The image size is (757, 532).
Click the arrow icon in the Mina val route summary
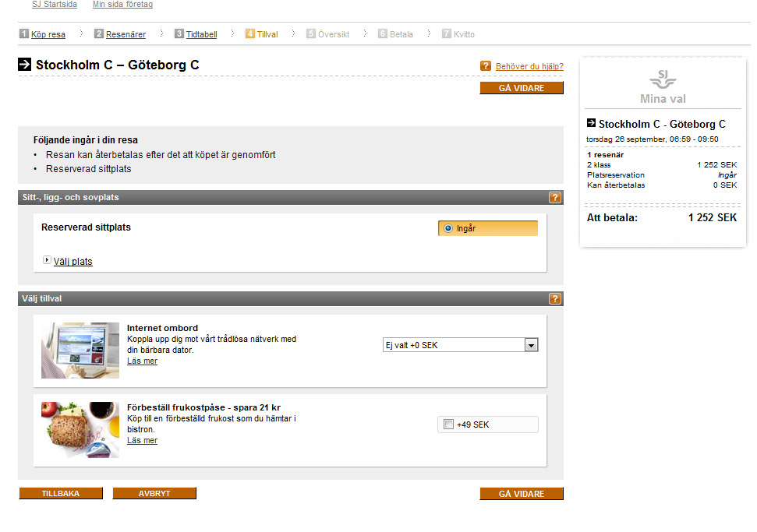tap(591, 123)
